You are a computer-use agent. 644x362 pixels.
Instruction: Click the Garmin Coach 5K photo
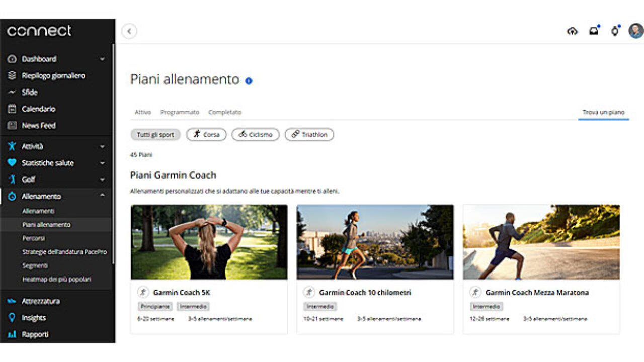click(x=209, y=242)
